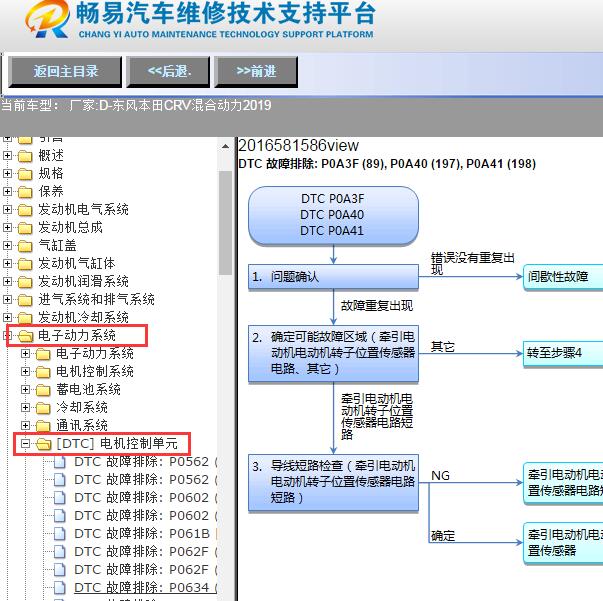Click flowchart step 2 确定可能故障区域
This screenshot has height=601, width=603.
point(333,353)
